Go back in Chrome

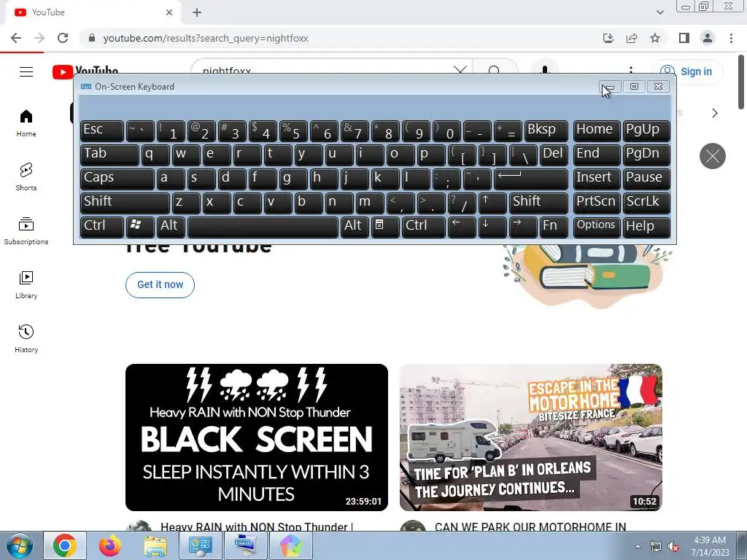(x=16, y=38)
